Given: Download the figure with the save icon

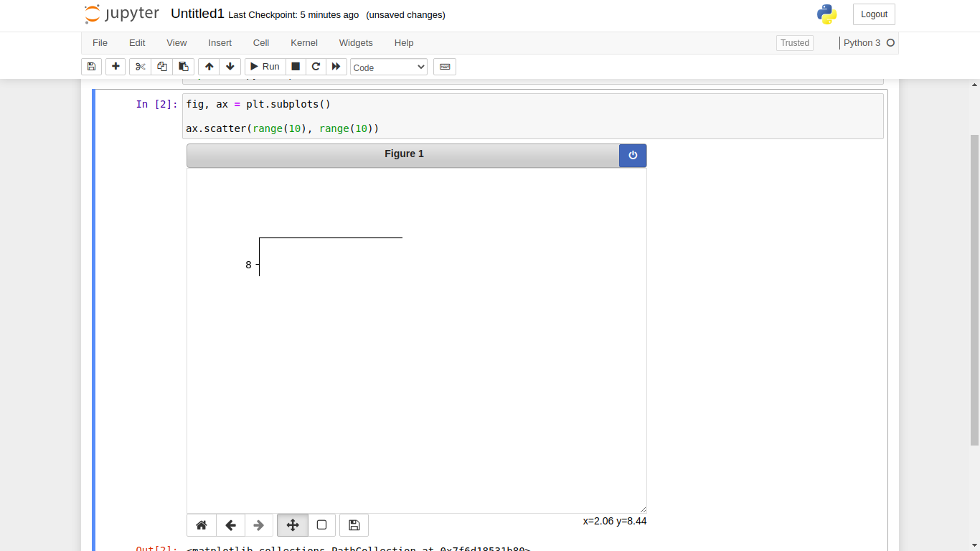Looking at the screenshot, I should coord(354,525).
